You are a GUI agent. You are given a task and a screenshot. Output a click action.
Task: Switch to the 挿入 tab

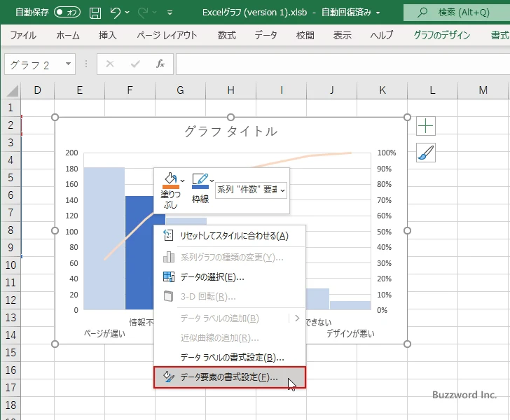pyautogui.click(x=108, y=35)
